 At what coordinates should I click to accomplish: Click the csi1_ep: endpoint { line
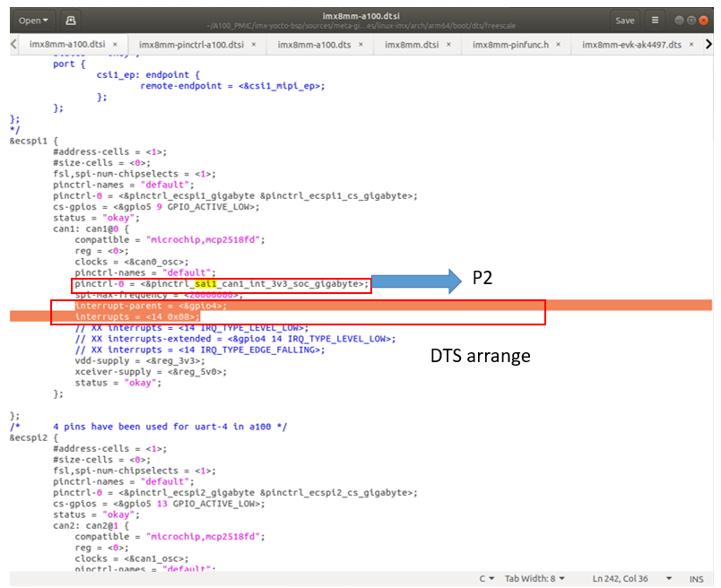point(148,75)
